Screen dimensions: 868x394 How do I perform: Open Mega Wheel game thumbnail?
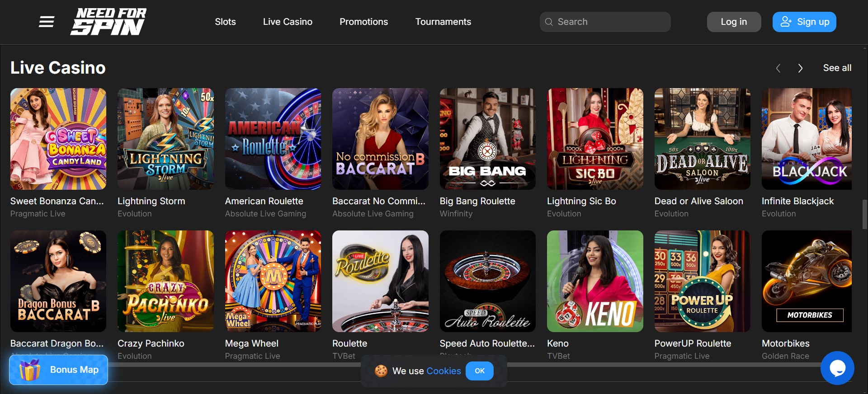click(273, 281)
